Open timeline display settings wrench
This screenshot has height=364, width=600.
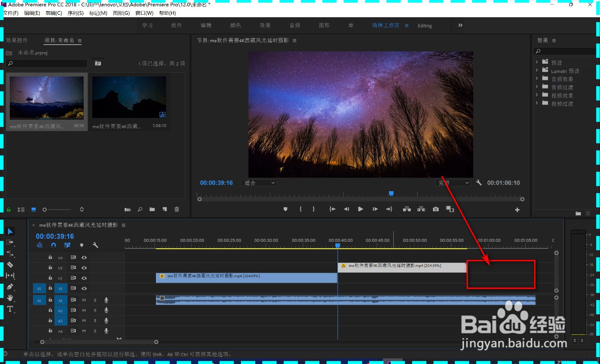95,245
